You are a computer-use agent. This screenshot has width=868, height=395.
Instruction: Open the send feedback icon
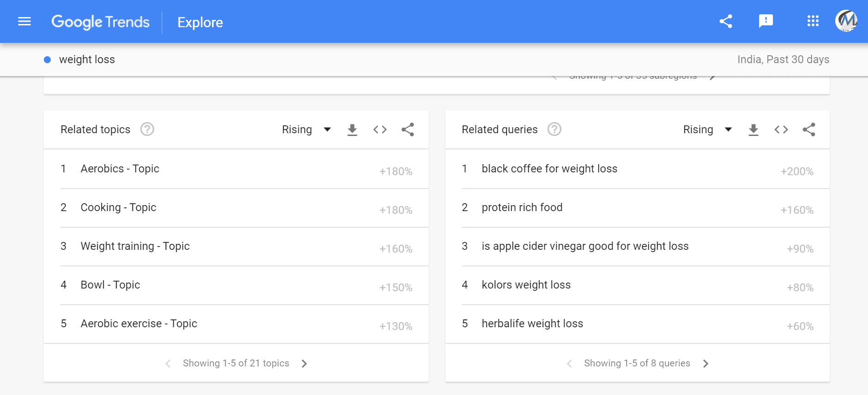coord(766,21)
